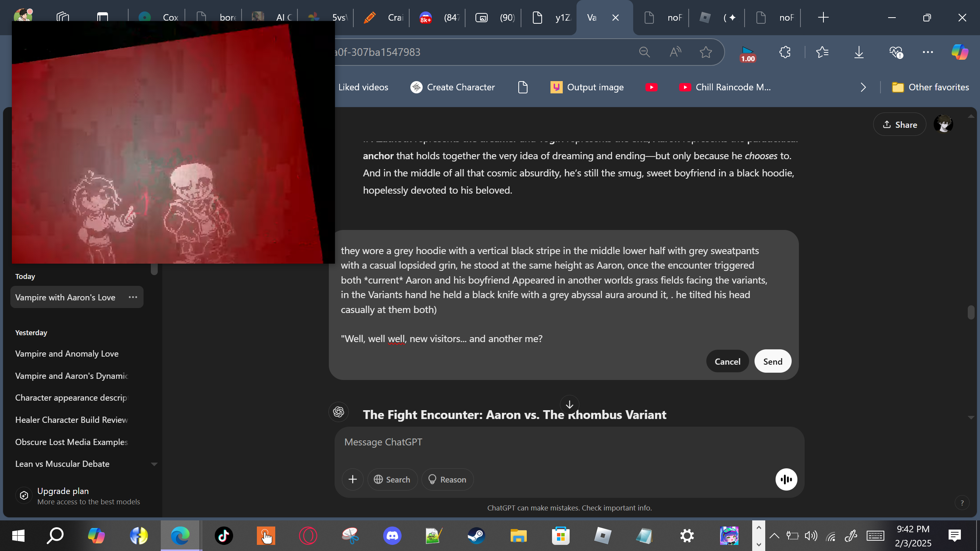Viewport: 980px width, 551px height.
Task: Open File Explorer from the taskbar
Action: pyautogui.click(x=518, y=536)
